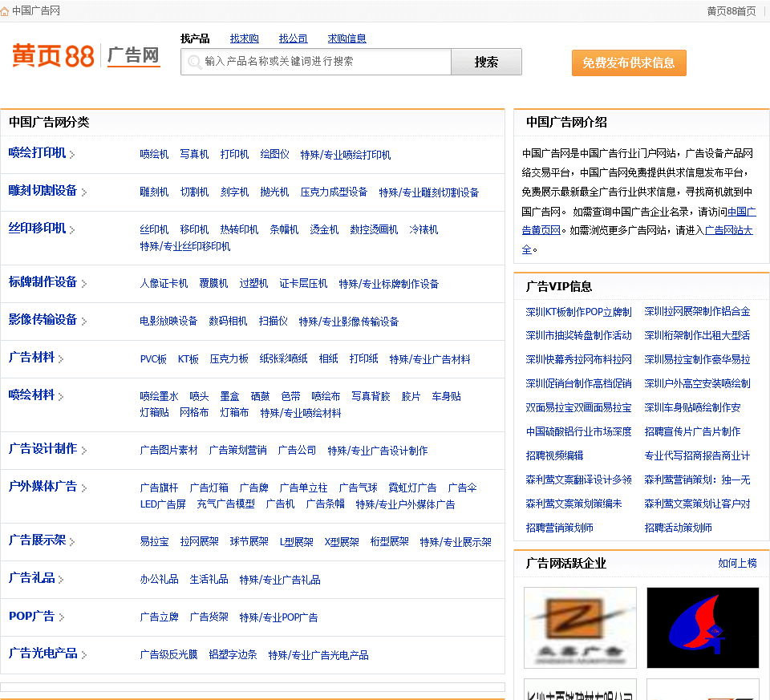Viewport: 770px width, 700px height.
Task: Open the 喷绘墨水 link
Action: (159, 397)
